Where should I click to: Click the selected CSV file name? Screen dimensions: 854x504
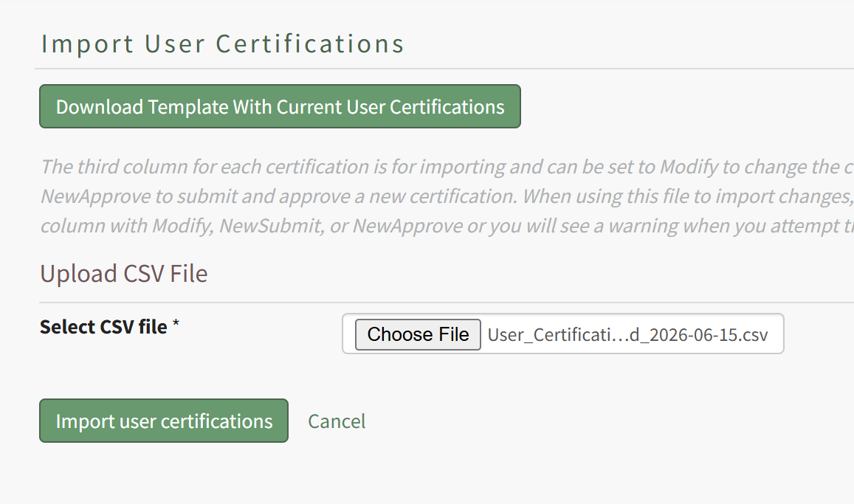coord(627,335)
